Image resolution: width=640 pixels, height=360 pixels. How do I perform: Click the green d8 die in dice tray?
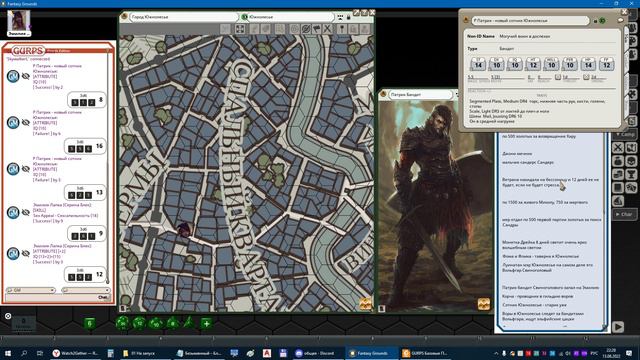173,323
